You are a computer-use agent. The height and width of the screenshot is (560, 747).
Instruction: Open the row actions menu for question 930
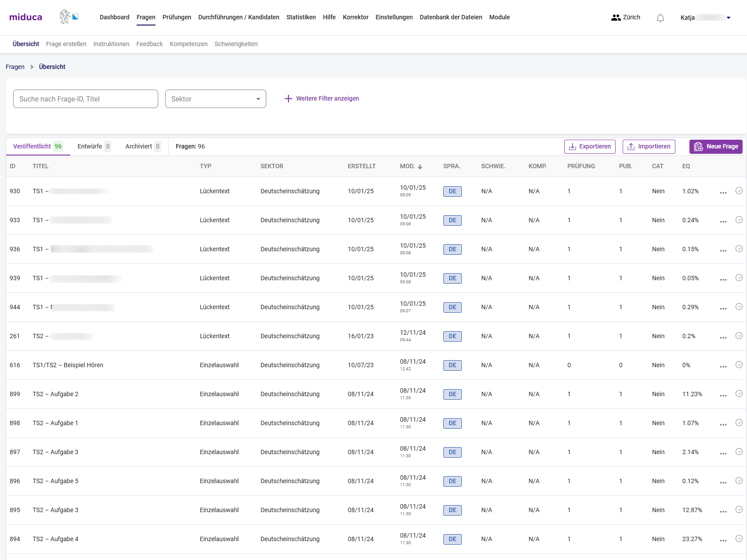pyautogui.click(x=723, y=191)
